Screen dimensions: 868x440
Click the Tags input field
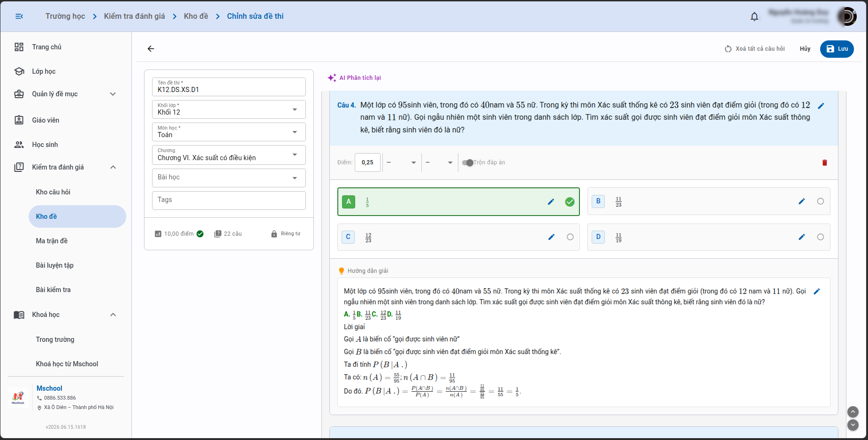[x=229, y=201]
